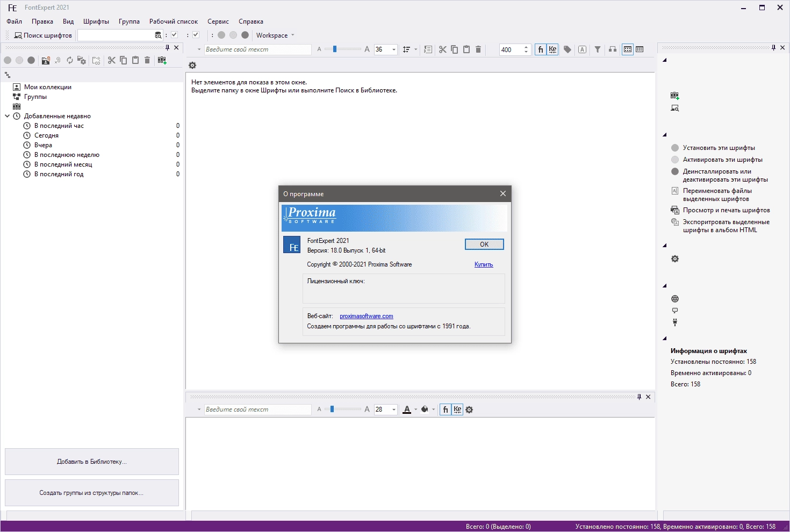The image size is (790, 532).
Task: Click OK in the О программе dialog
Action: coord(484,245)
